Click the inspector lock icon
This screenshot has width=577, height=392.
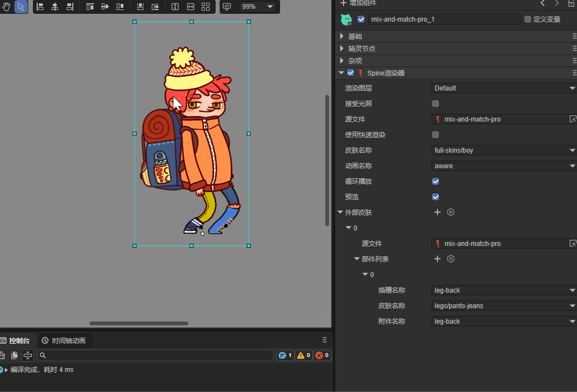point(571,3)
